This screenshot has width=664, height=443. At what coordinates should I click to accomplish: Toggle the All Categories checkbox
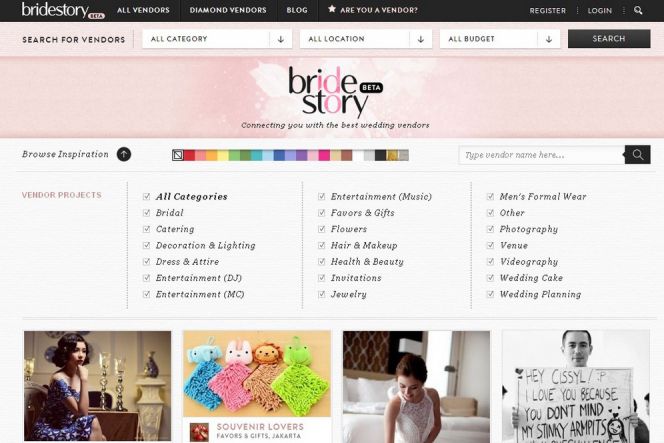pos(147,197)
